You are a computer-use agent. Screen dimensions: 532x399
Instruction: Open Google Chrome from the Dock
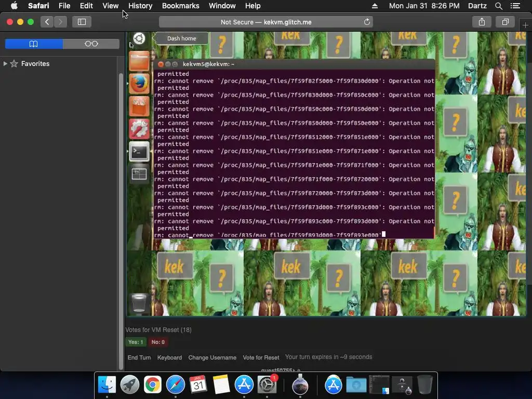(152, 385)
